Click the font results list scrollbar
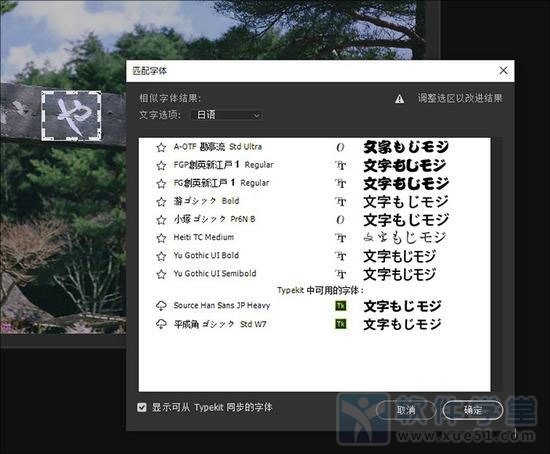This screenshot has width=550, height=454. pos(497,265)
